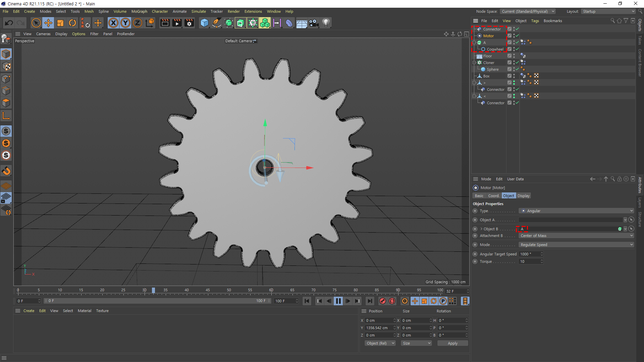Add a Cube primitive object

[204, 23]
